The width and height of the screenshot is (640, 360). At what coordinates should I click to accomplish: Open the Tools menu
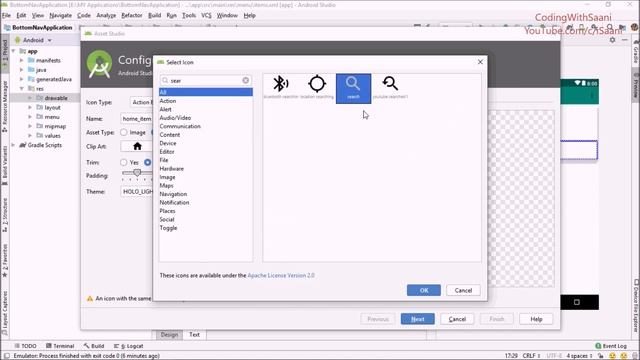[189, 16]
